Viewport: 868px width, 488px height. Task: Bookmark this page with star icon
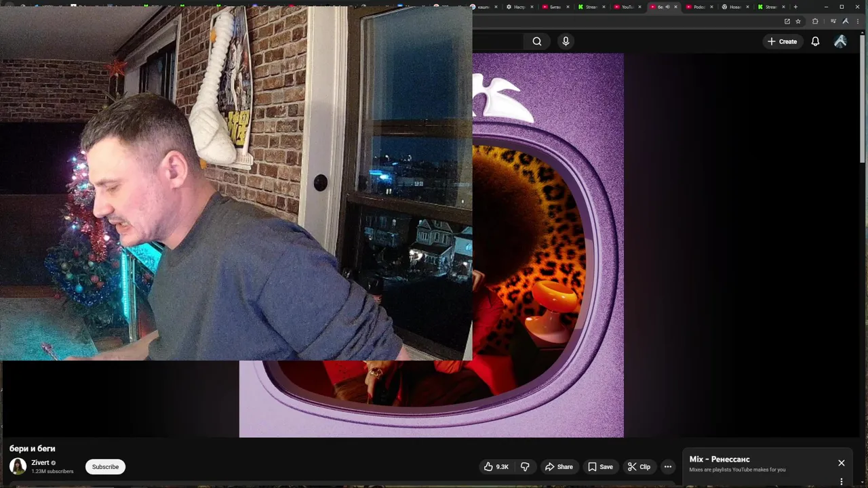click(x=798, y=21)
